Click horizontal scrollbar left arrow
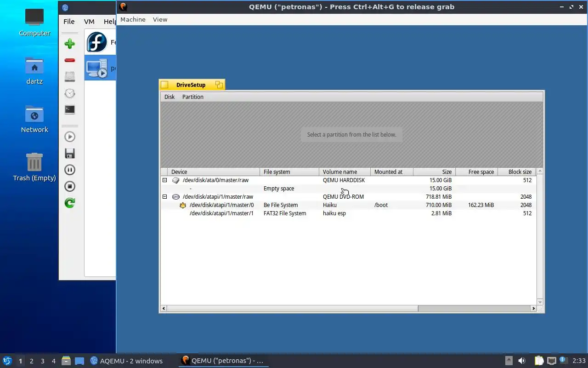 point(164,308)
